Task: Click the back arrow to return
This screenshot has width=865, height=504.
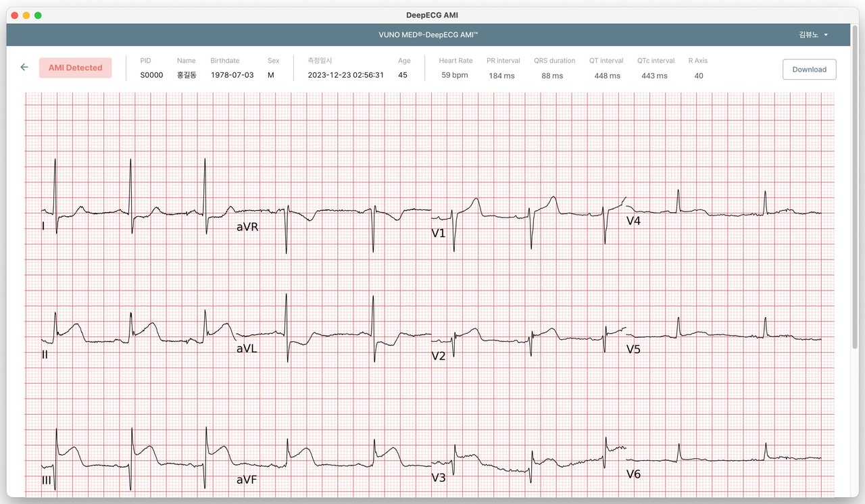Action: pos(24,67)
